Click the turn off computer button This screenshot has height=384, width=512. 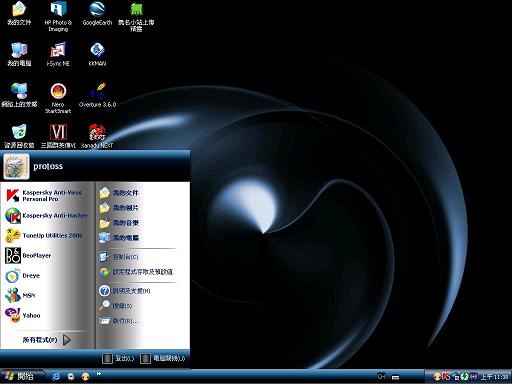(x=163, y=359)
